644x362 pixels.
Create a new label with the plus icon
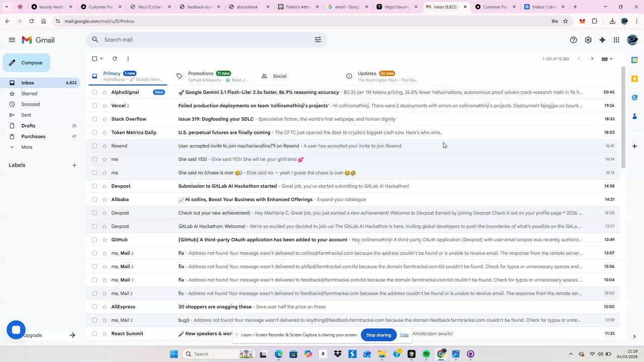74,165
